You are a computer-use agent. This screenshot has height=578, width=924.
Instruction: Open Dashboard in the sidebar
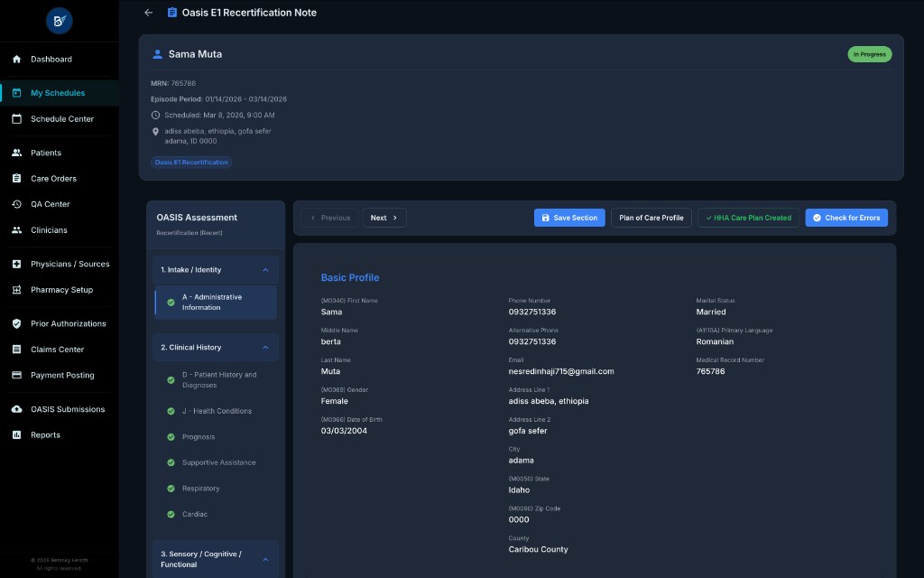point(60,59)
